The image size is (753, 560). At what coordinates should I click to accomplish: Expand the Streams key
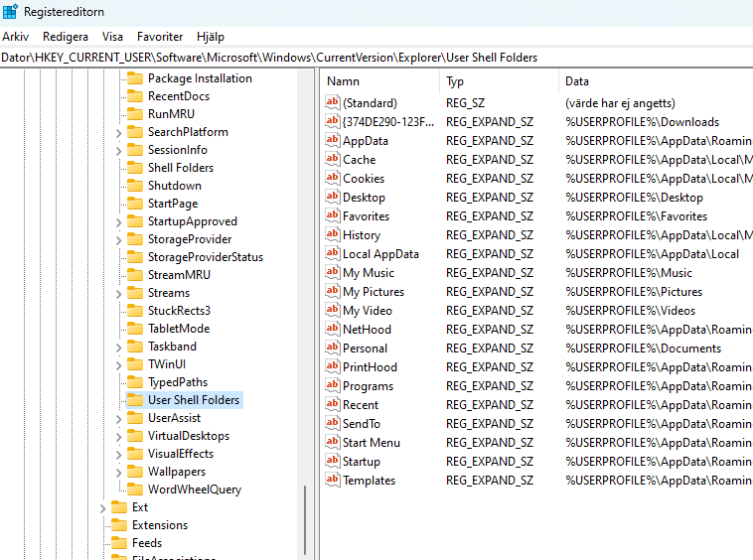118,294
